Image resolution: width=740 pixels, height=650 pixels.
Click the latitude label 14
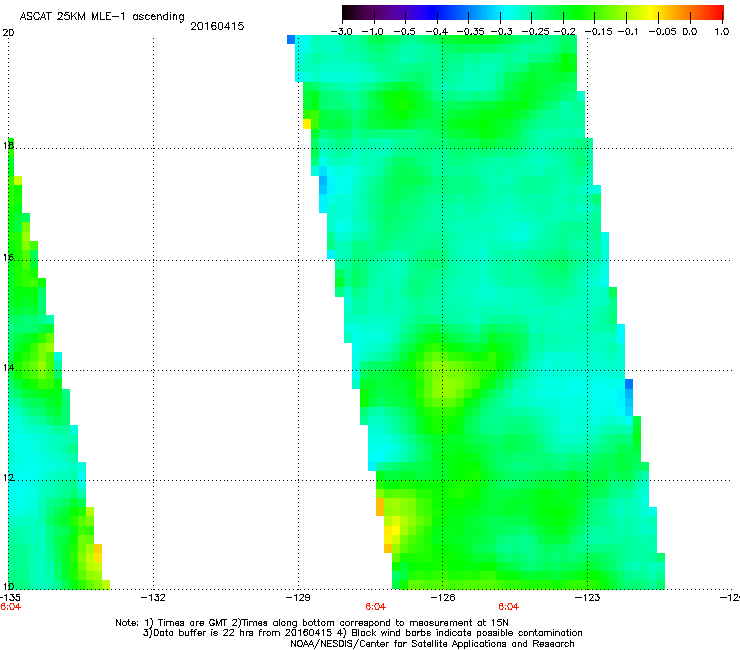(x=8, y=367)
